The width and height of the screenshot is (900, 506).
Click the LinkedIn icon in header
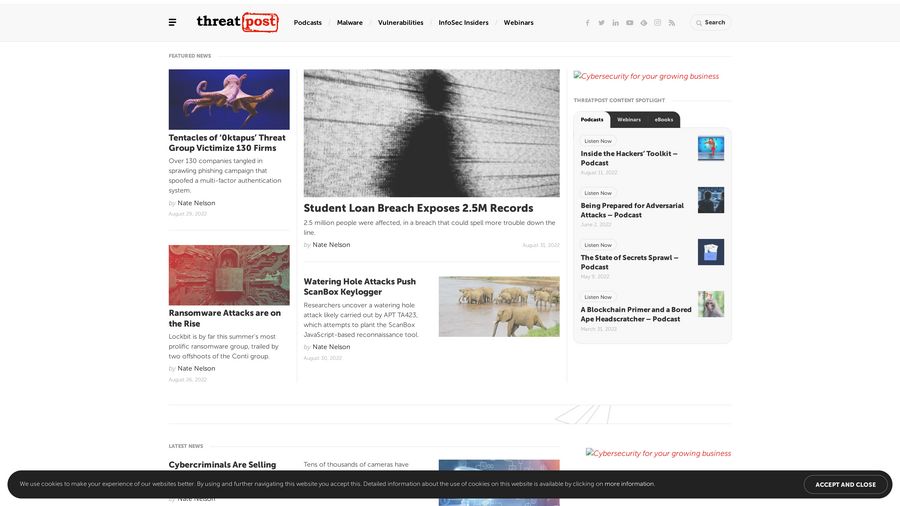pyautogui.click(x=615, y=22)
